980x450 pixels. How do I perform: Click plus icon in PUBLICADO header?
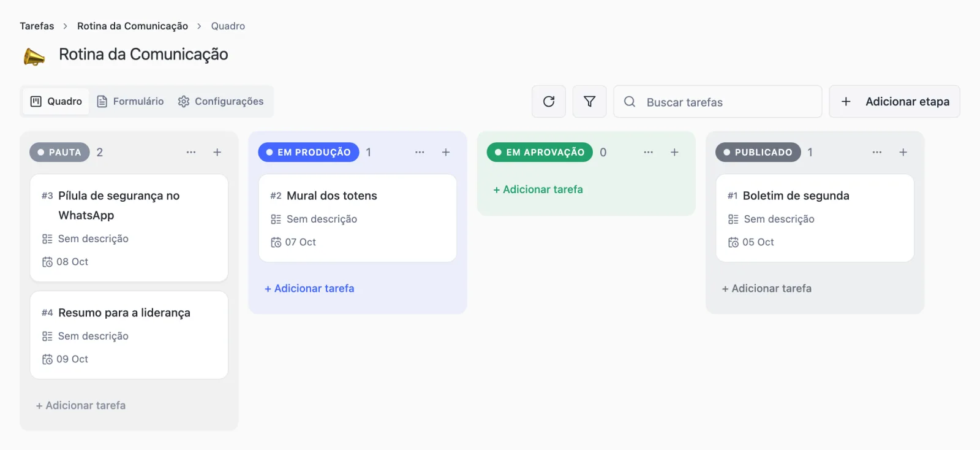903,152
